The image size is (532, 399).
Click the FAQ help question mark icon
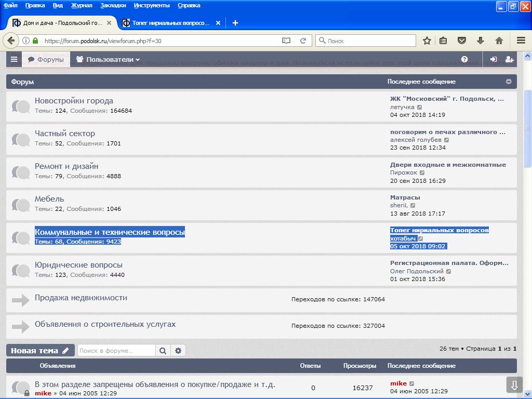(x=464, y=60)
